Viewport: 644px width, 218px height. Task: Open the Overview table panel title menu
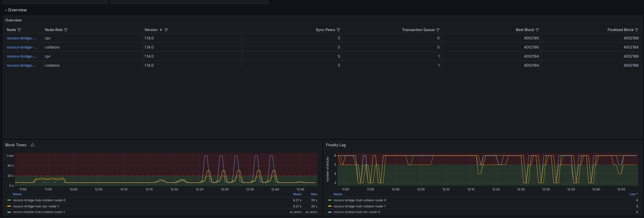click(x=13, y=20)
